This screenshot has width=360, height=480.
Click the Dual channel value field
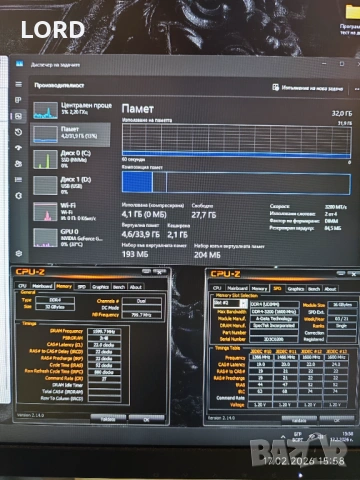(x=142, y=301)
